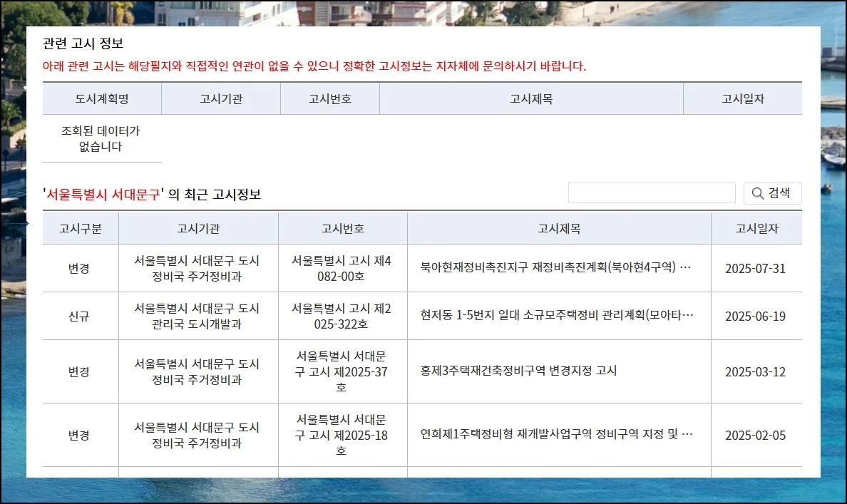Open the 연희제1주택정비형 재개발사업구역 notice title
Image resolution: width=847 pixels, height=504 pixels.
[x=556, y=435]
